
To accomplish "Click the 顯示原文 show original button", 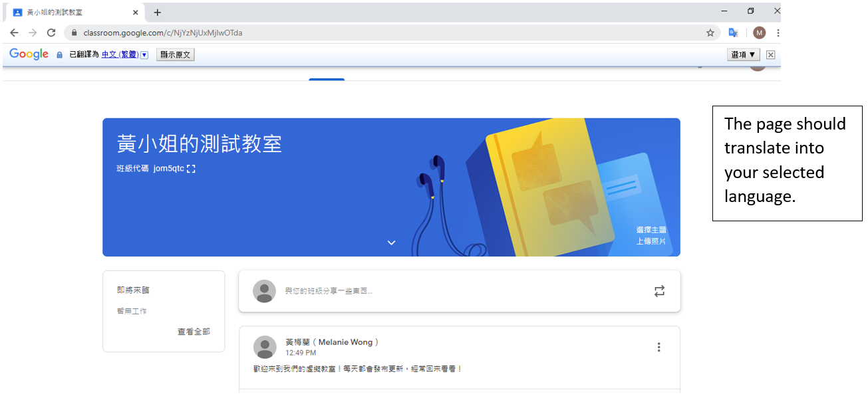I will [175, 55].
